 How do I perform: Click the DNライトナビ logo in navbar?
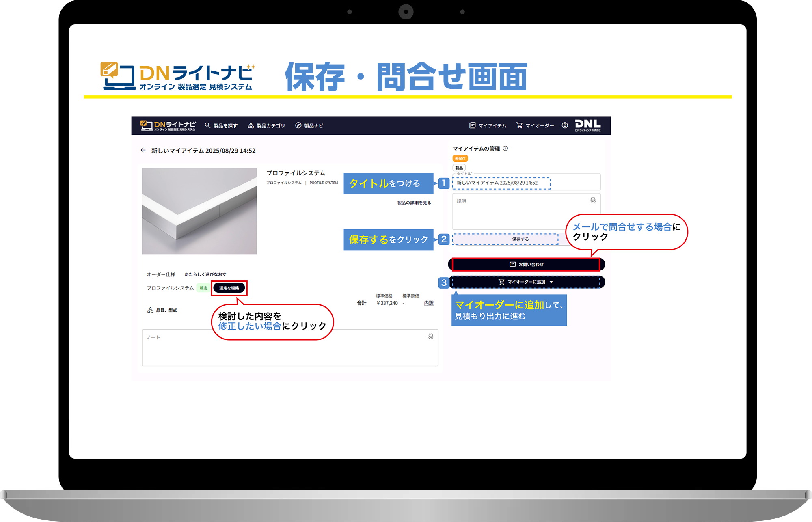(x=168, y=126)
